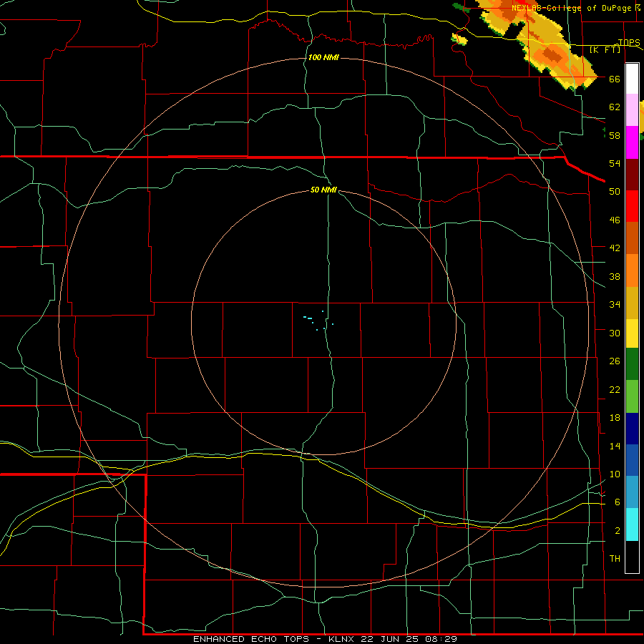The height and width of the screenshot is (644, 644).
Task: Click the "46" scale value
Action: 615,220
